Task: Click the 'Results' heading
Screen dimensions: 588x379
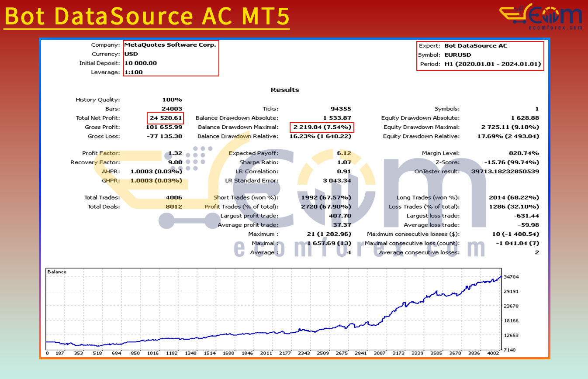Action: pos(285,90)
